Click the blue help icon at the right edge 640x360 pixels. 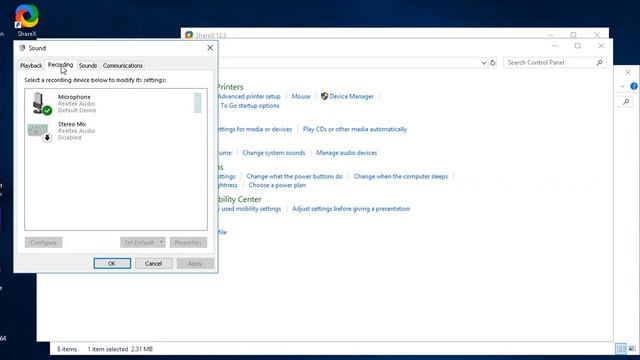click(x=634, y=86)
